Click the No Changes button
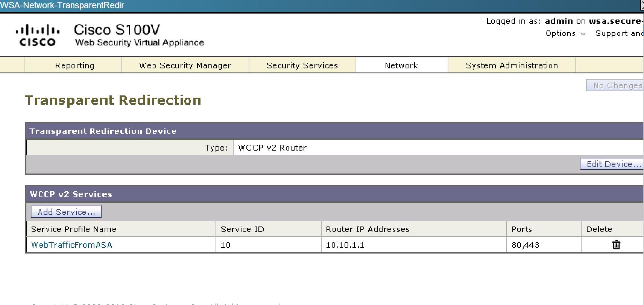 [615, 86]
